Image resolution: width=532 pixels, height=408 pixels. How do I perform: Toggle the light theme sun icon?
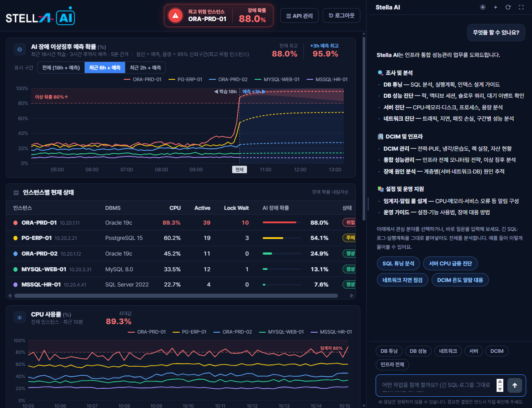(x=482, y=7)
